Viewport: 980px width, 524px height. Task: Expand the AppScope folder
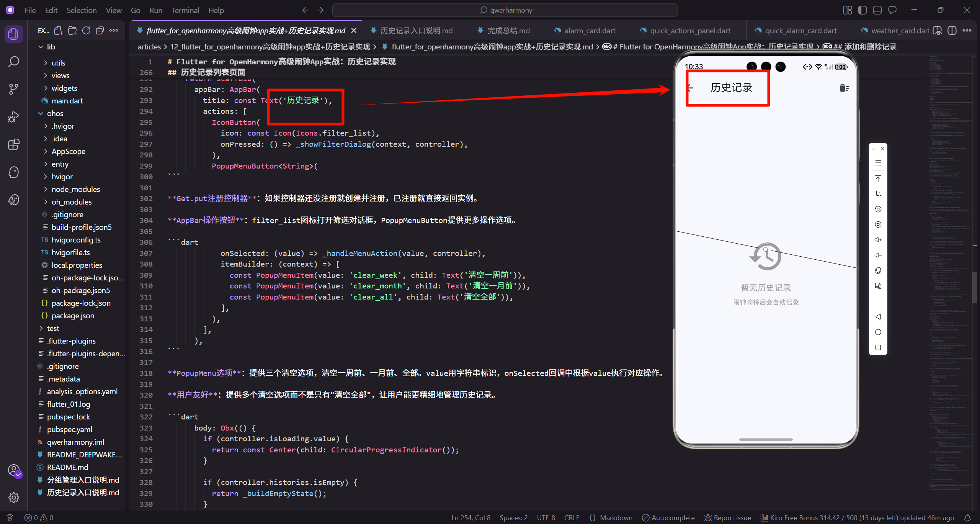point(77,151)
